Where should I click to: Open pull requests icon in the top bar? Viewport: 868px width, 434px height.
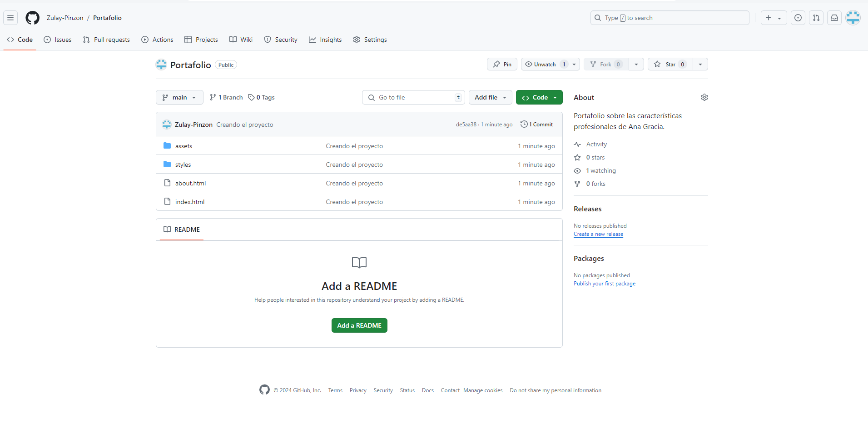point(816,18)
